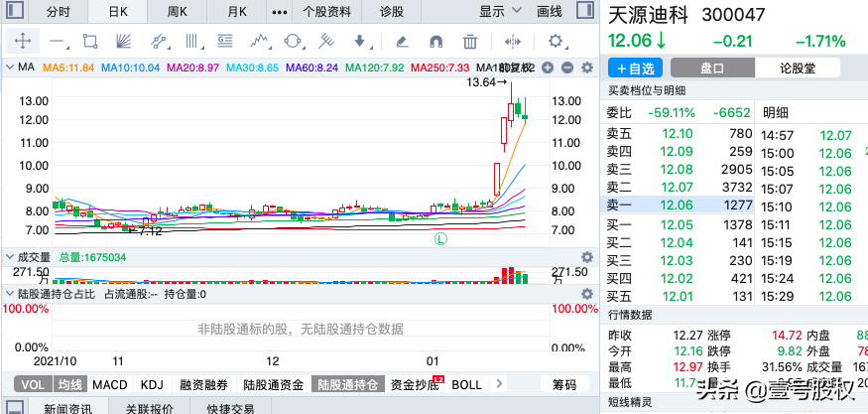Open the 诊股 tab
The height and width of the screenshot is (414, 868).
[392, 11]
